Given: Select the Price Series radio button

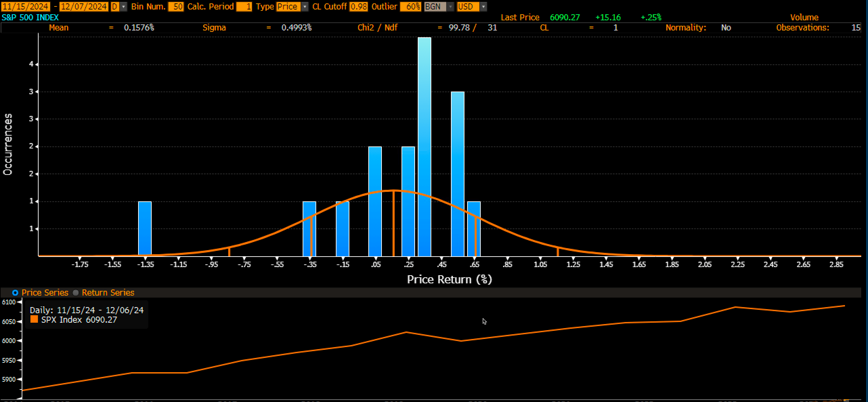Looking at the screenshot, I should coord(15,293).
